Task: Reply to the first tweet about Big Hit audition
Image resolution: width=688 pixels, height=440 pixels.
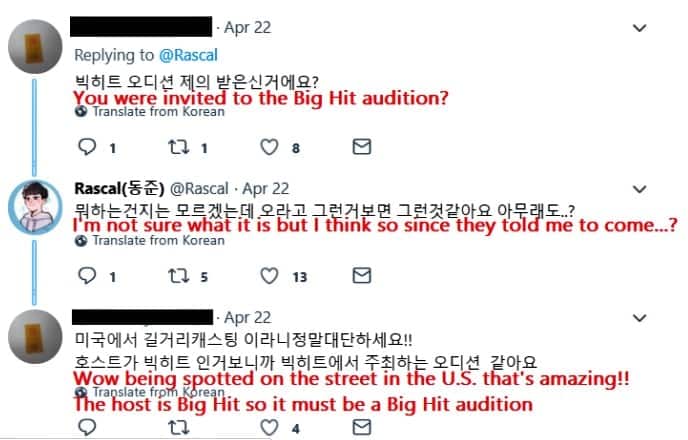Action: (x=86, y=148)
